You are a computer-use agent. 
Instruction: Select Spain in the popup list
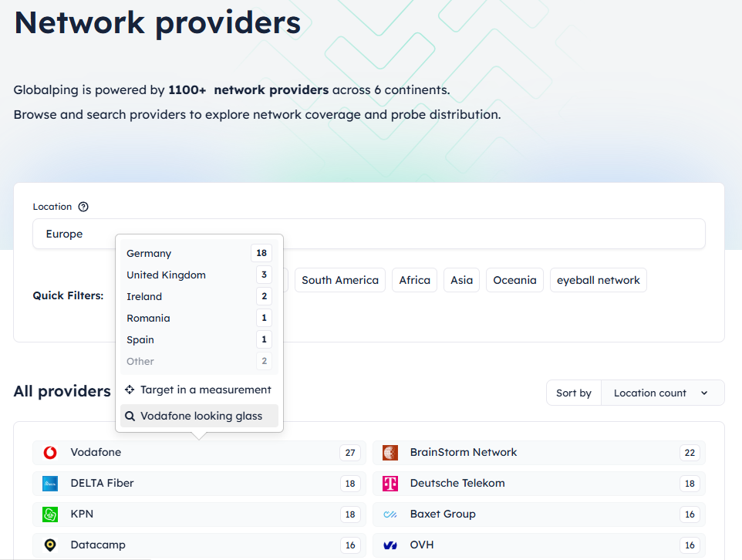click(x=199, y=340)
